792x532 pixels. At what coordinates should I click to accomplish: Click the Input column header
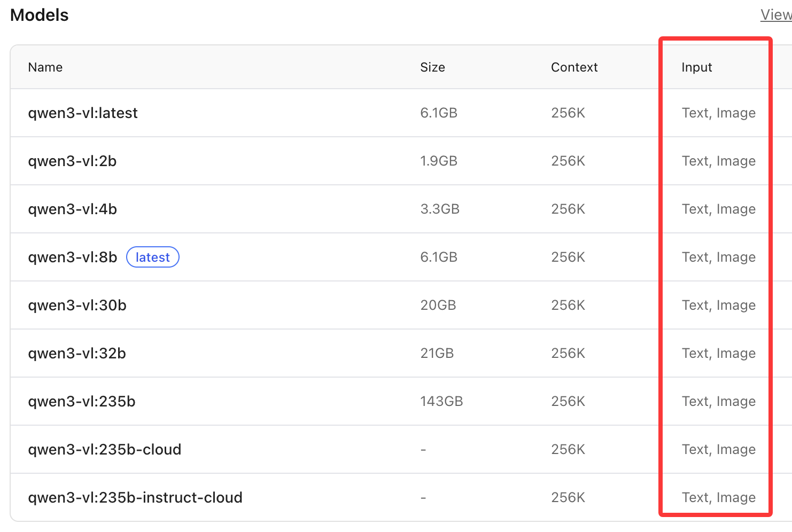(697, 67)
